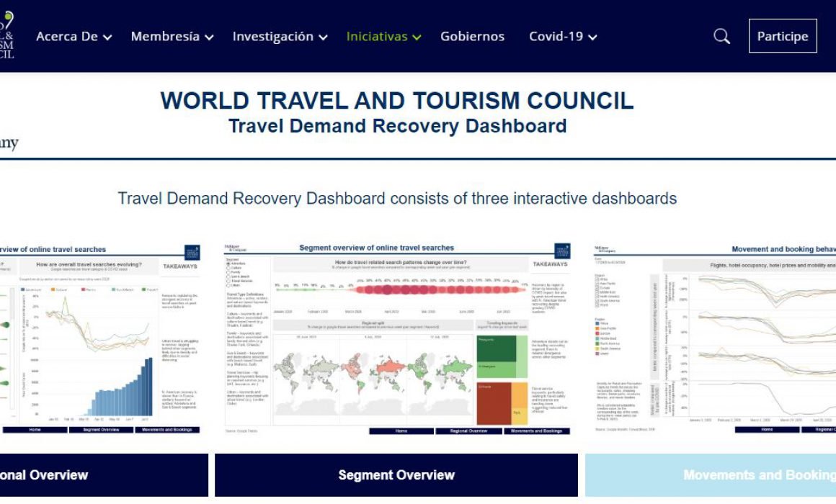
Task: Click the WTTC badge on Segment overview thumbnail
Action: [562, 251]
